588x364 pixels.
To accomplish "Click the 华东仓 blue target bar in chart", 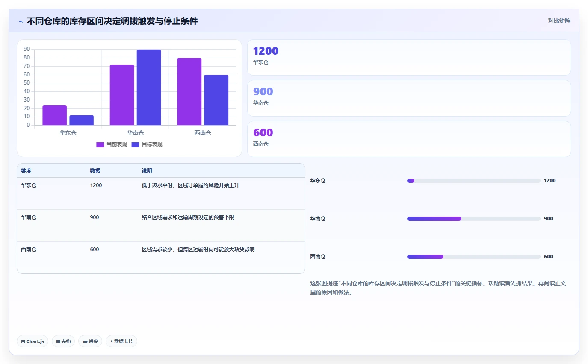I will [82, 120].
